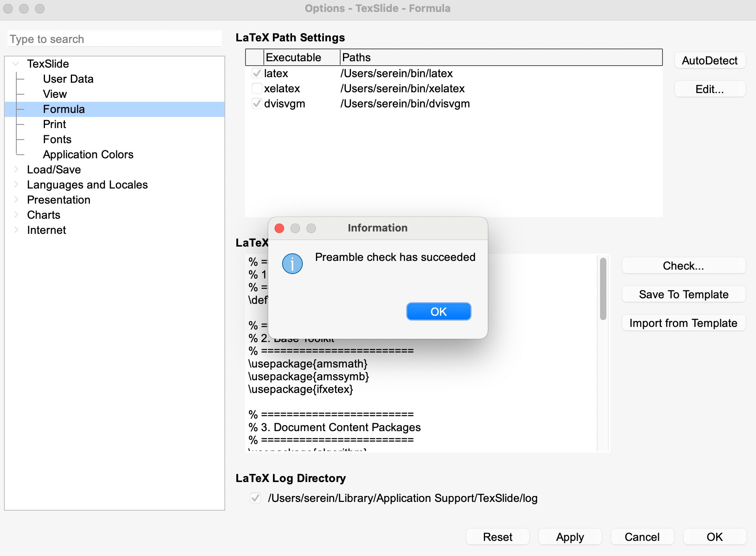Click the Check... preamble button
Viewport: 756px width, 556px height.
coord(684,266)
